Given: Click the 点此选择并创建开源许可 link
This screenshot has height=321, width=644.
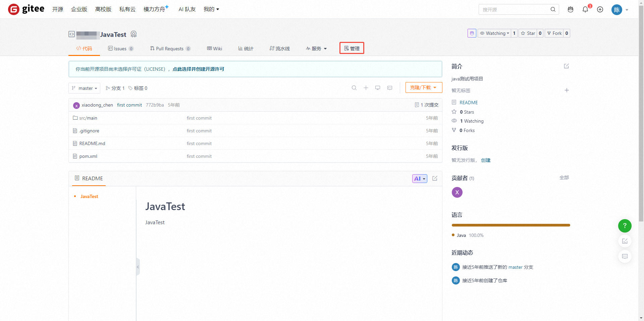Looking at the screenshot, I should (x=198, y=69).
